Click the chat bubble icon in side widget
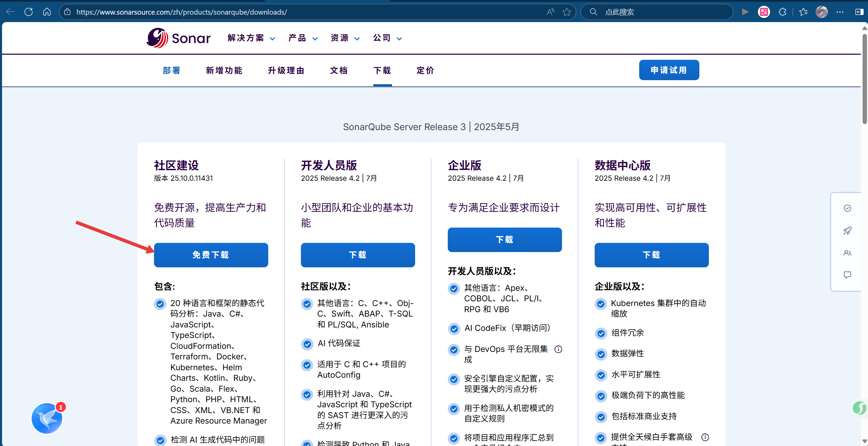Image resolution: width=868 pixels, height=446 pixels. pos(847,275)
